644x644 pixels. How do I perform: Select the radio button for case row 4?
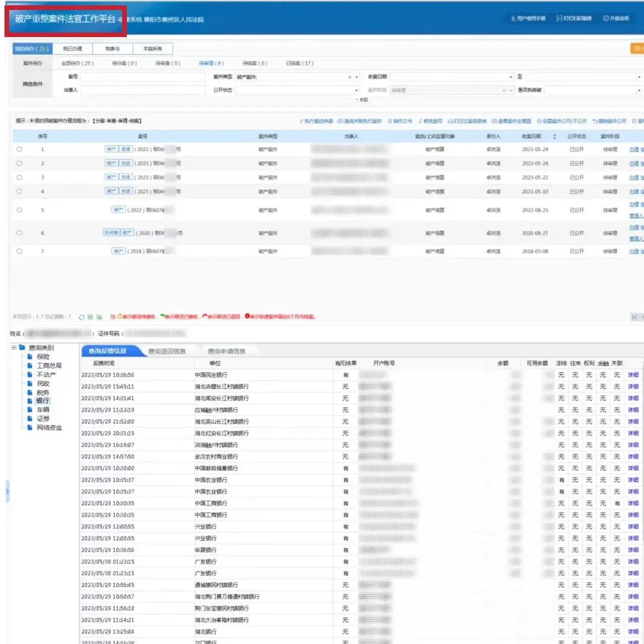[19, 192]
